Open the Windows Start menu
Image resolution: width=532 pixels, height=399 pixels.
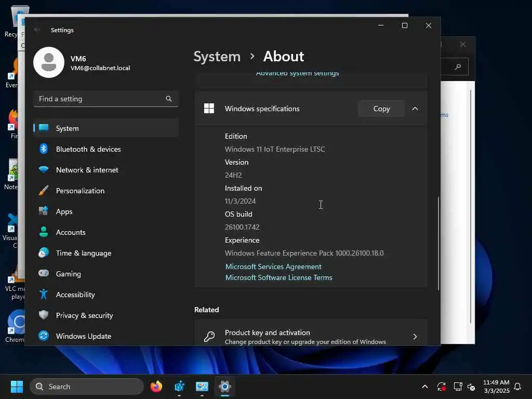coord(17,387)
